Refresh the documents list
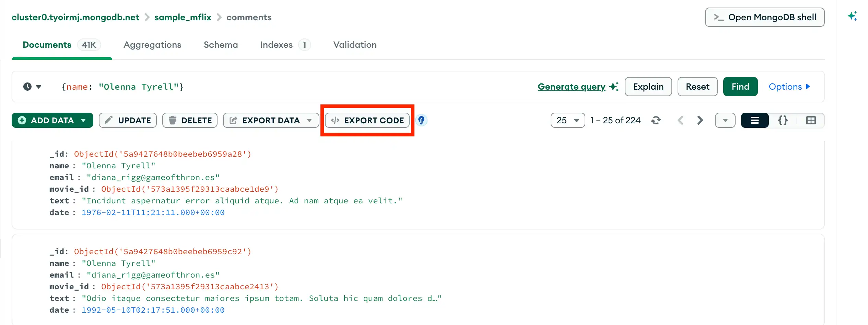Screen dimensions: 868x325 click(x=656, y=120)
